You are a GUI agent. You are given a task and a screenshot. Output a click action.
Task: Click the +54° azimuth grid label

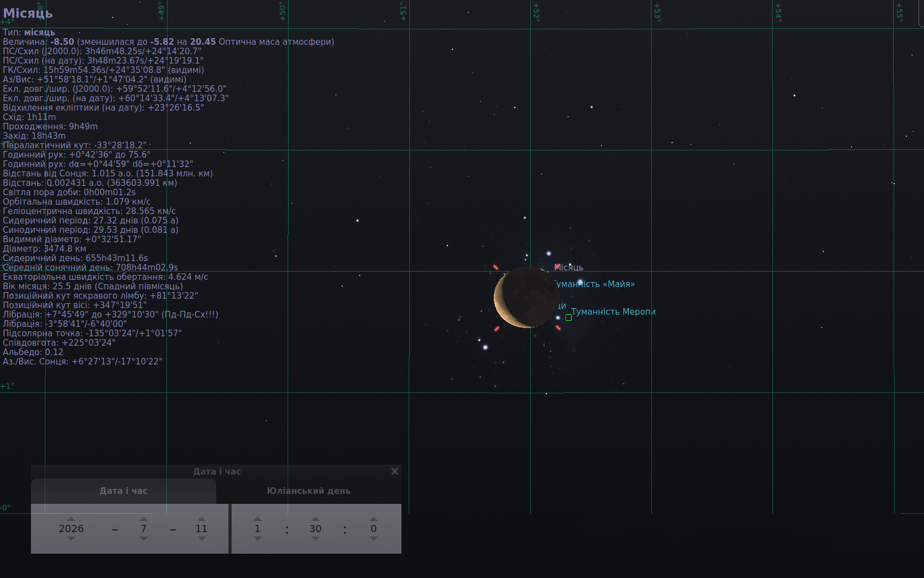[x=778, y=12]
